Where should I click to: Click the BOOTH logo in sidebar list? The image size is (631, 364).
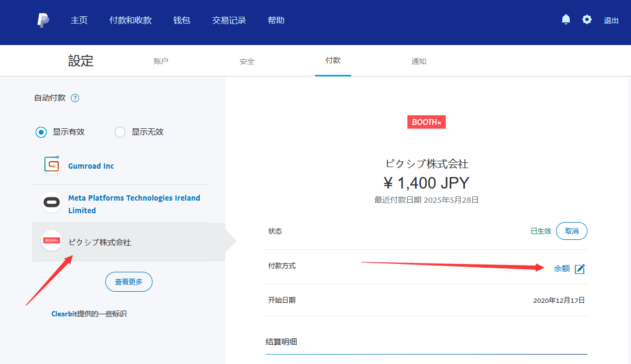pyautogui.click(x=52, y=240)
